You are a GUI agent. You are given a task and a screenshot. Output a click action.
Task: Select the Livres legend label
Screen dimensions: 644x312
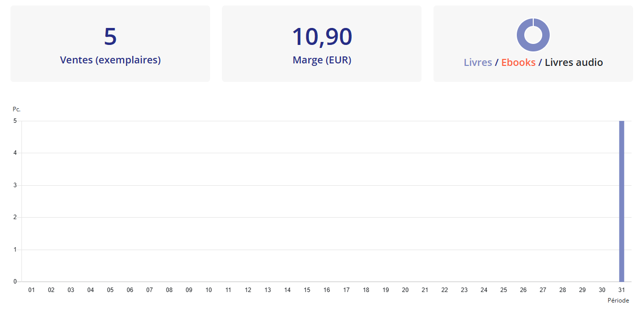coord(478,62)
